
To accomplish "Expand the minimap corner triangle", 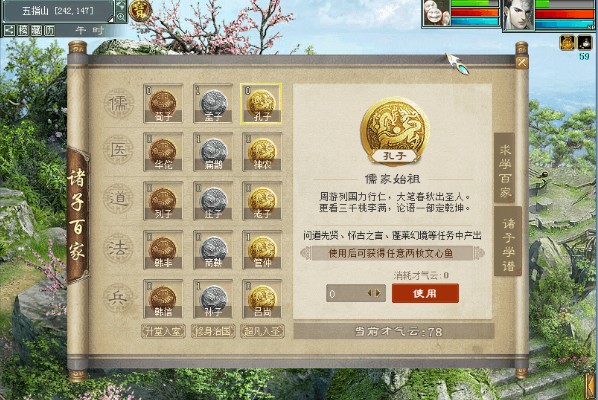I will point(111,19).
